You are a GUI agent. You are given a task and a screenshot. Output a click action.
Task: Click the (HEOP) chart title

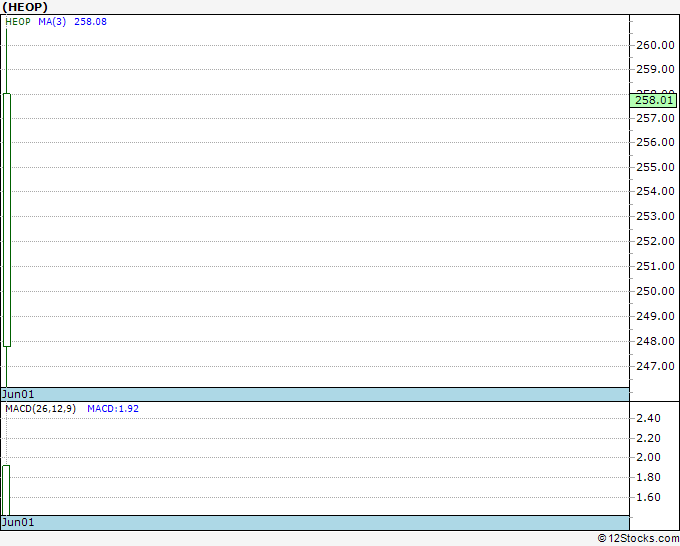point(25,7)
